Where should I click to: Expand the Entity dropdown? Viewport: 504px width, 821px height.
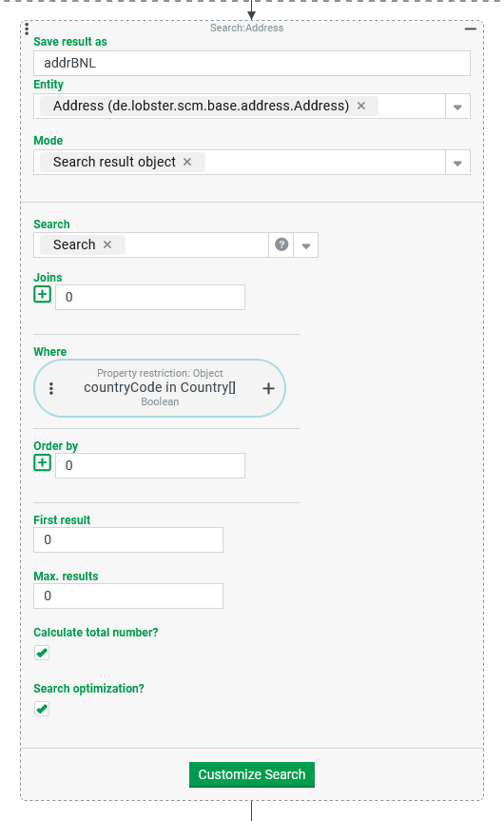457,107
